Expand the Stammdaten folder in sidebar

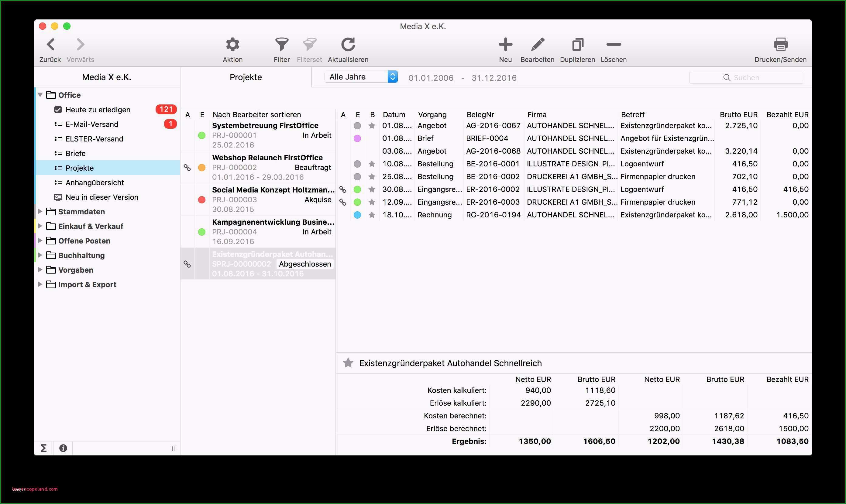[43, 212]
